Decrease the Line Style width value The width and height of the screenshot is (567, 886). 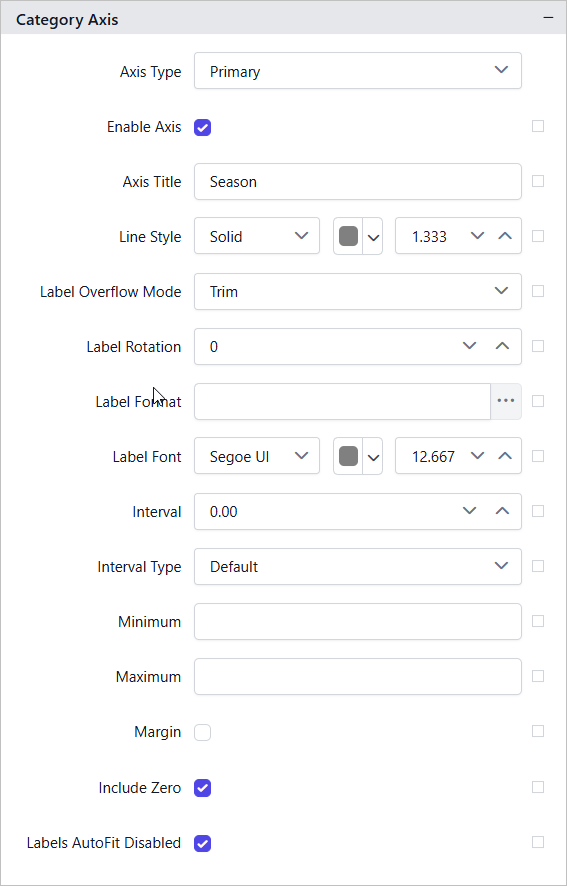(x=478, y=236)
